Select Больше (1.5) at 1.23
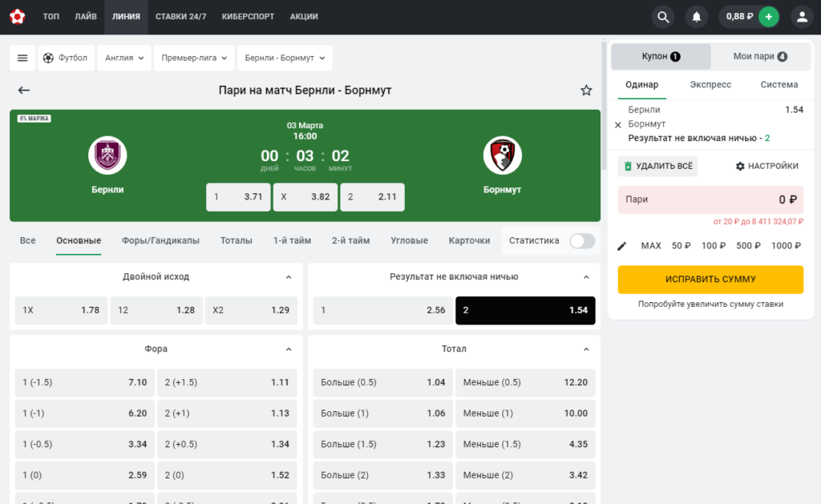Image resolution: width=821 pixels, height=504 pixels. tap(382, 445)
